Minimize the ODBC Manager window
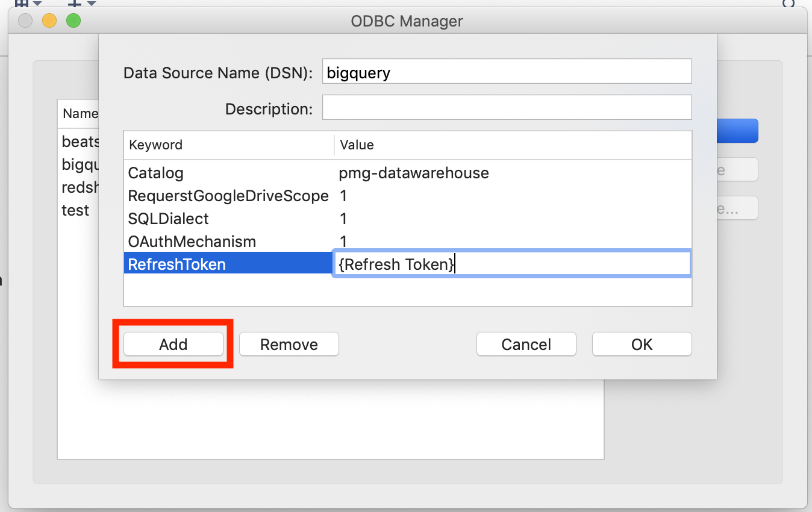The width and height of the screenshot is (812, 512). point(49,21)
